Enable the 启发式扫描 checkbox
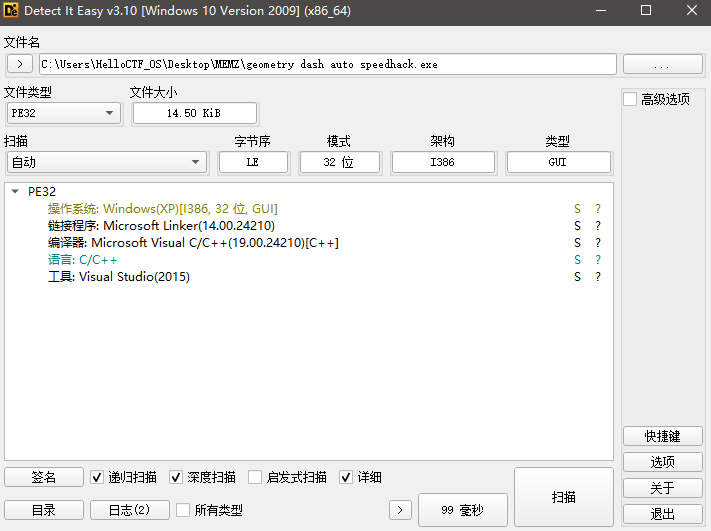 (255, 477)
